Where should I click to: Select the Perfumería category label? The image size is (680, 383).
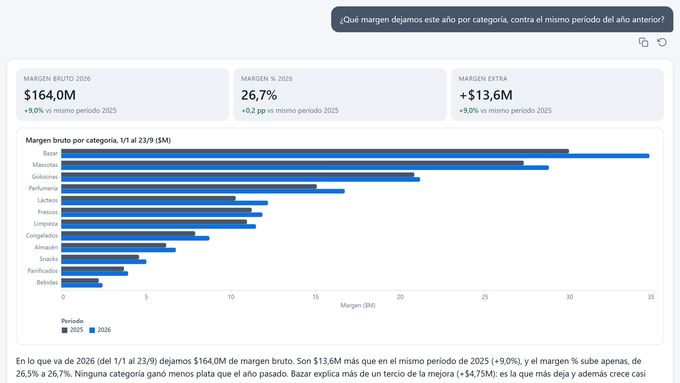point(43,188)
